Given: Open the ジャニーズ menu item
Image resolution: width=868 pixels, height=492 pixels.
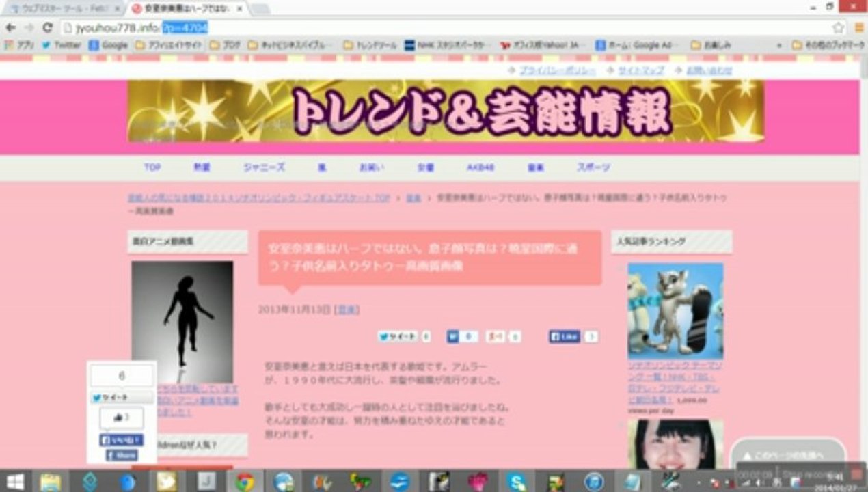Looking at the screenshot, I should [x=264, y=167].
